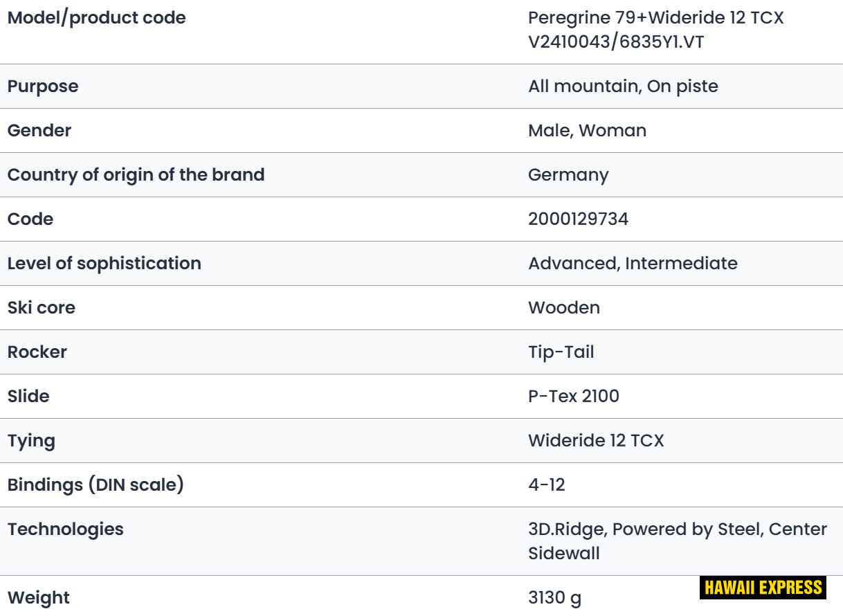Click the All mountain, On piste value
Viewport: 843px width, 616px height.
click(623, 87)
